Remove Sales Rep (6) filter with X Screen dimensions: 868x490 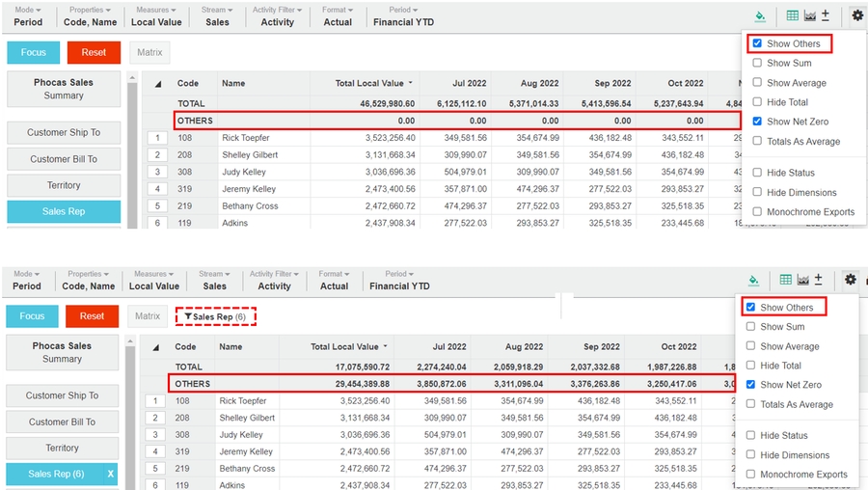pyautogui.click(x=110, y=475)
